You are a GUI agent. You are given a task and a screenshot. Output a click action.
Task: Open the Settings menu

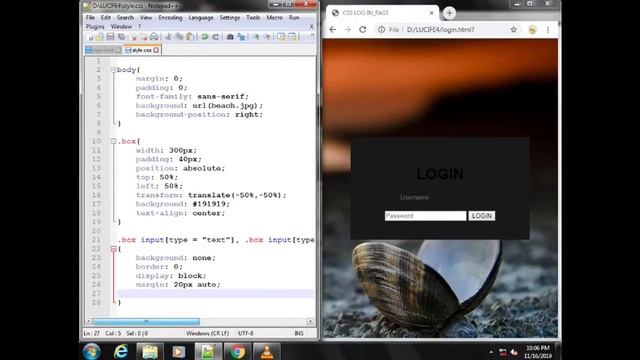click(230, 18)
